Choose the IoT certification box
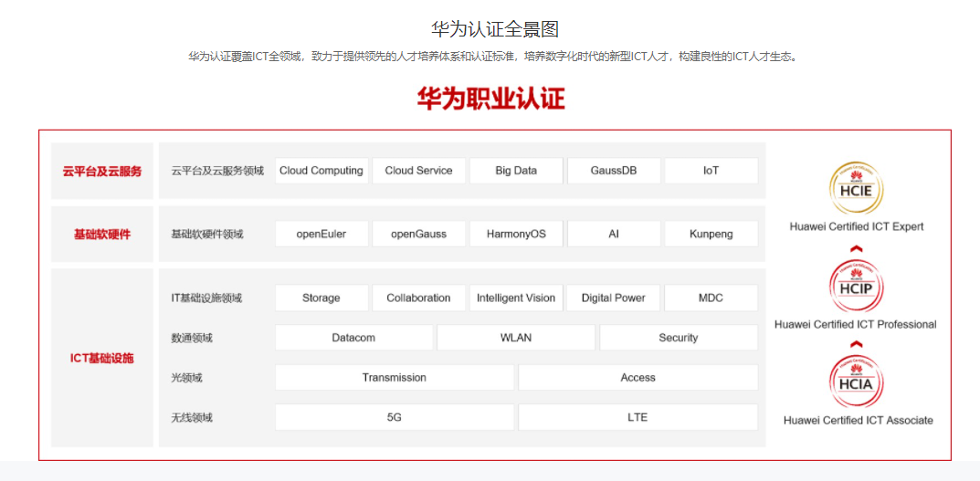980x481 pixels. tap(711, 171)
